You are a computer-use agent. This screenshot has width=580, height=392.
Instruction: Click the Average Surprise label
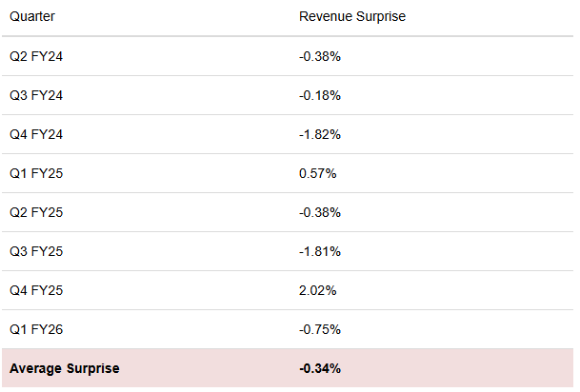click(x=65, y=368)
